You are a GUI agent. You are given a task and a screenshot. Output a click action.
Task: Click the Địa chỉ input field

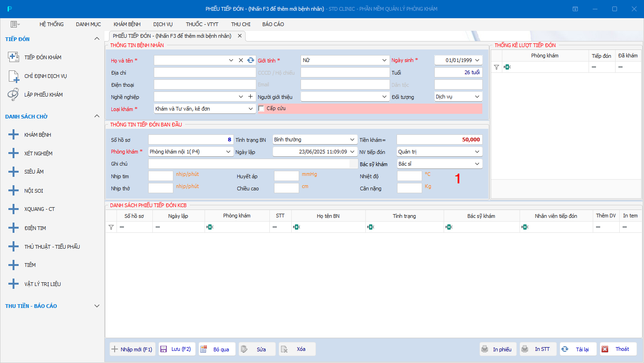point(205,72)
